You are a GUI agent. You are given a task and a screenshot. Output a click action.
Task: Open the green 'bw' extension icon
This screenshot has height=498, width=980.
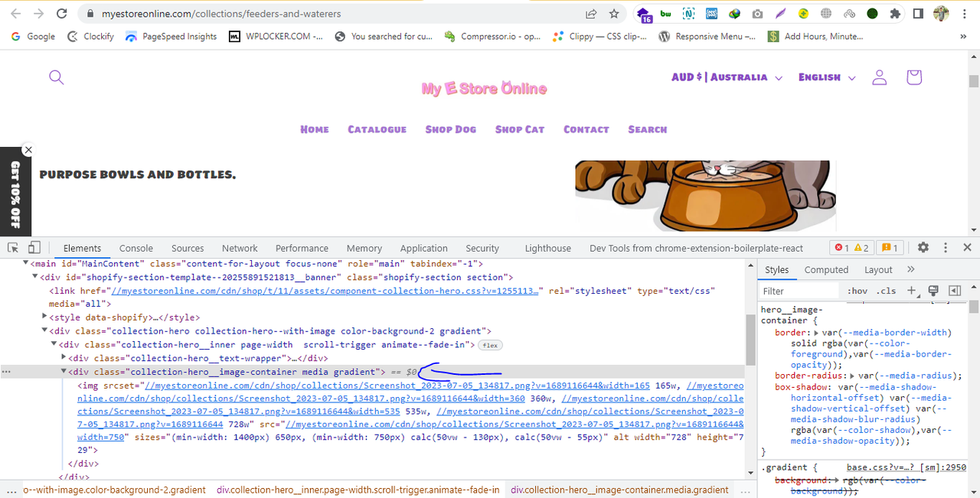pyautogui.click(x=665, y=14)
